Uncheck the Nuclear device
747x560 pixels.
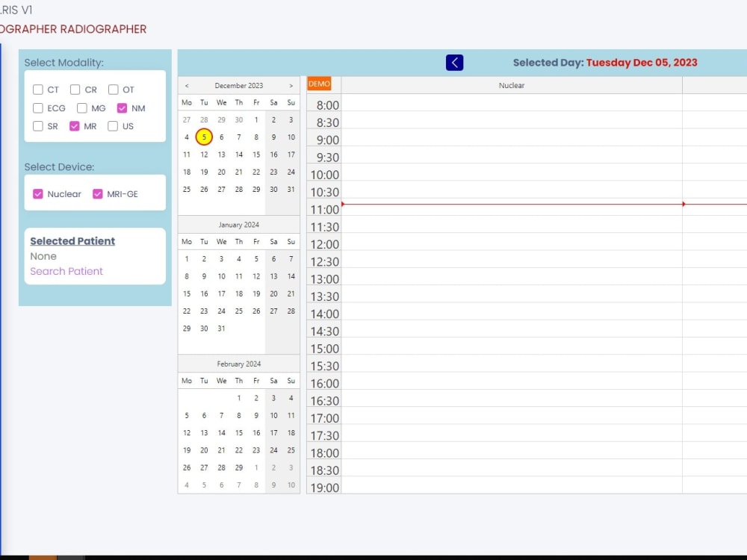[x=38, y=193]
